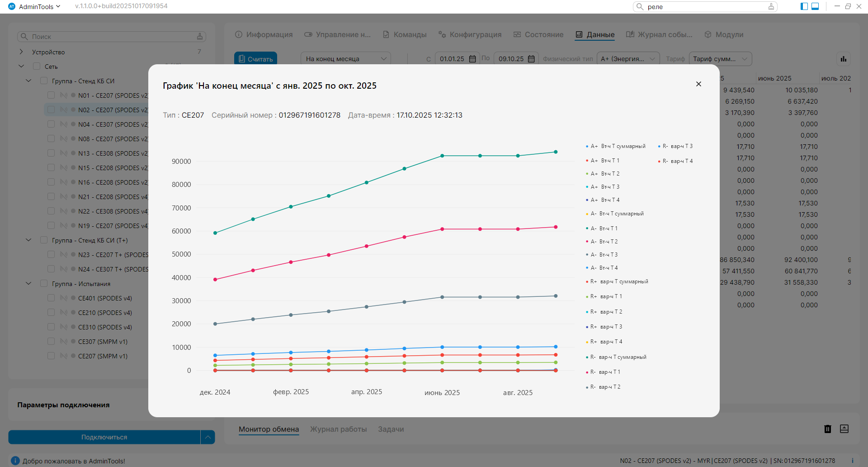The width and height of the screenshot is (868, 467).
Task: Open the 'На конец месяца' dropdown
Action: pyautogui.click(x=345, y=59)
